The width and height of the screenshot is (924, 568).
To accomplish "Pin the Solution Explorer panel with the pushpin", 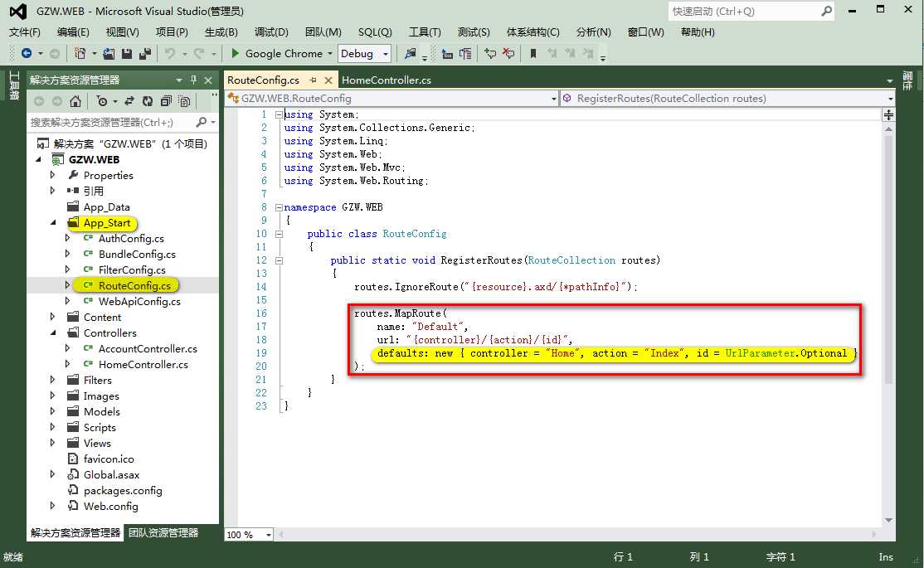I will [x=193, y=80].
